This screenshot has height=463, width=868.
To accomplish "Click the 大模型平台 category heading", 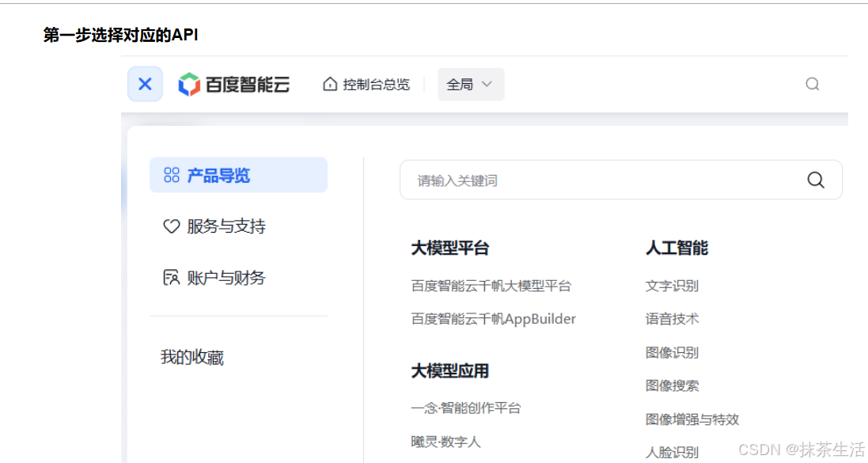I will [450, 248].
